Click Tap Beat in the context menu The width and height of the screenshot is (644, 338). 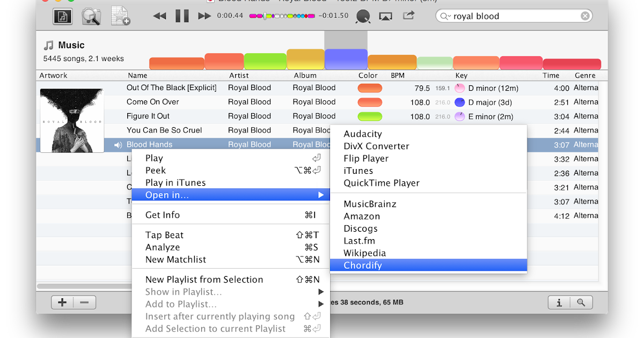pos(164,235)
